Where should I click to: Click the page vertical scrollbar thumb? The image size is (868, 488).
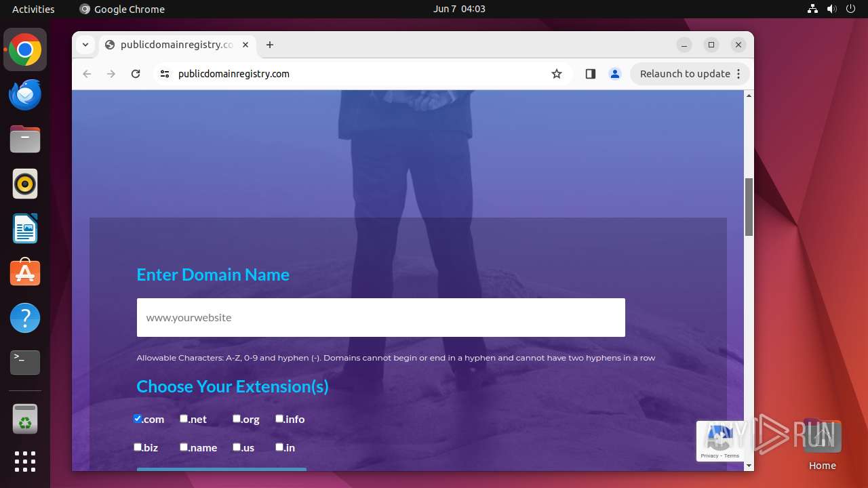tap(749, 207)
